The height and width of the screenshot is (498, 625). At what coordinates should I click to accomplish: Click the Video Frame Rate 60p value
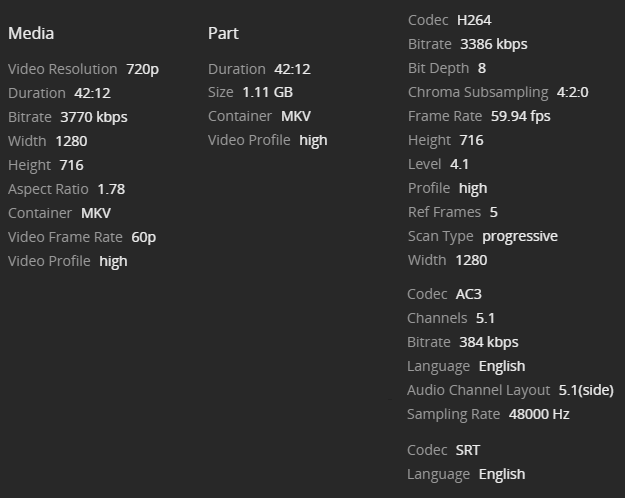click(x=143, y=237)
